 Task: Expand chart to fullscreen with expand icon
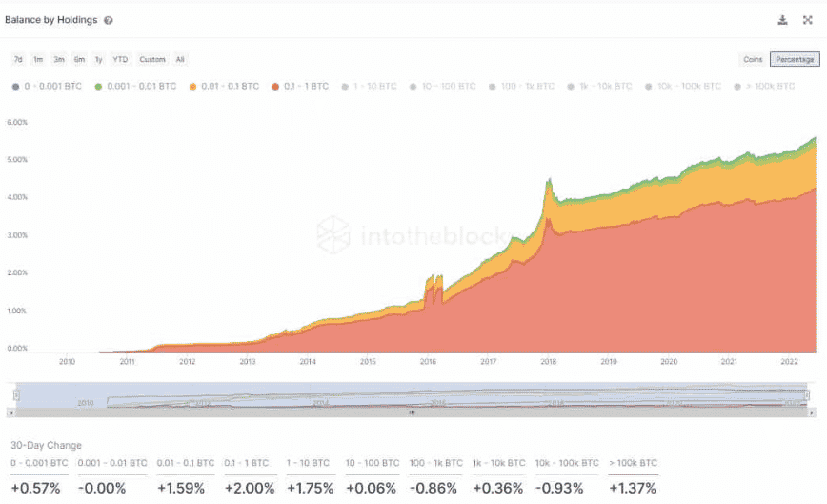click(807, 20)
